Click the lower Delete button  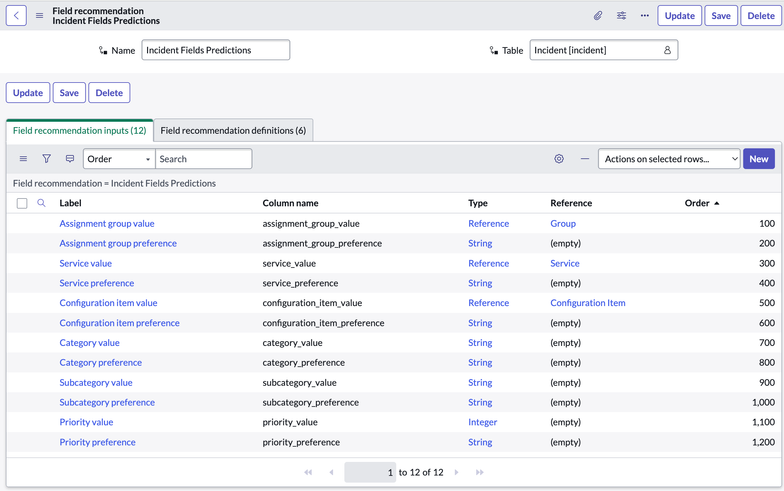tap(109, 92)
